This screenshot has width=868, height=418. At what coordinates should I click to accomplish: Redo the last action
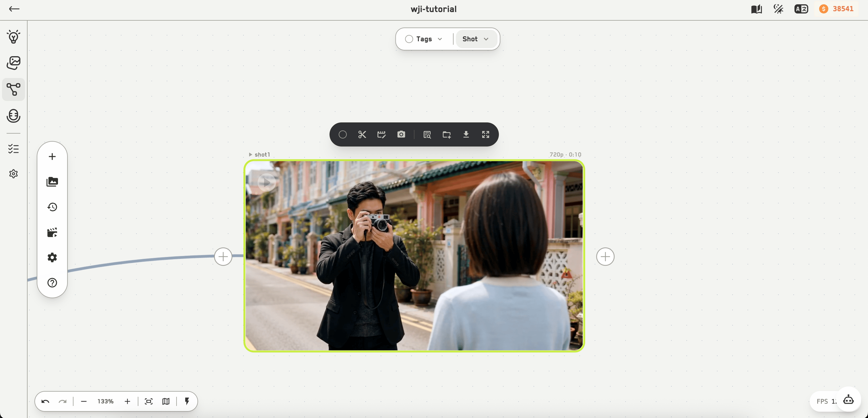click(x=63, y=401)
